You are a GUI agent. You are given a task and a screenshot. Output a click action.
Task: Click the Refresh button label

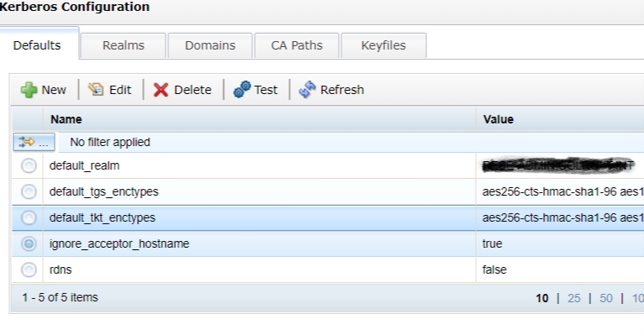click(x=342, y=90)
